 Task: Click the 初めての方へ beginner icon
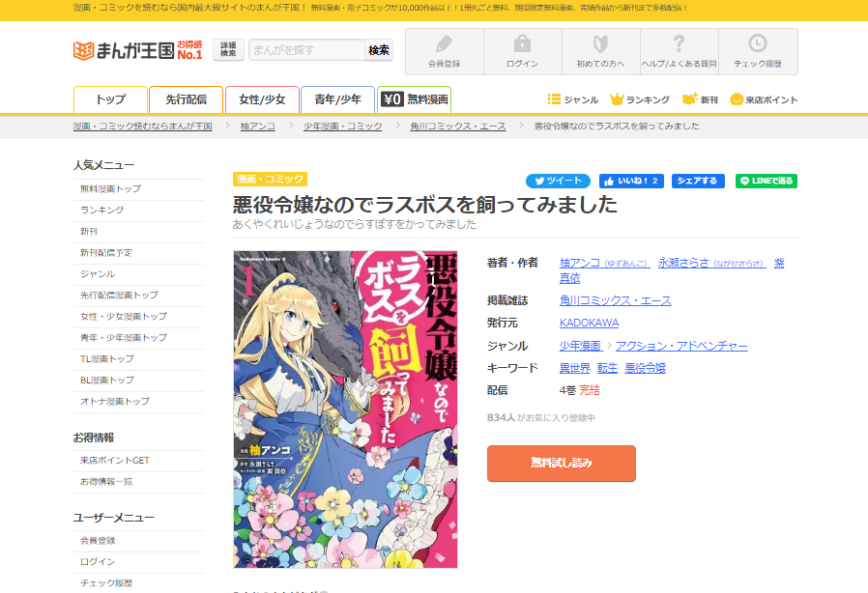point(600,44)
